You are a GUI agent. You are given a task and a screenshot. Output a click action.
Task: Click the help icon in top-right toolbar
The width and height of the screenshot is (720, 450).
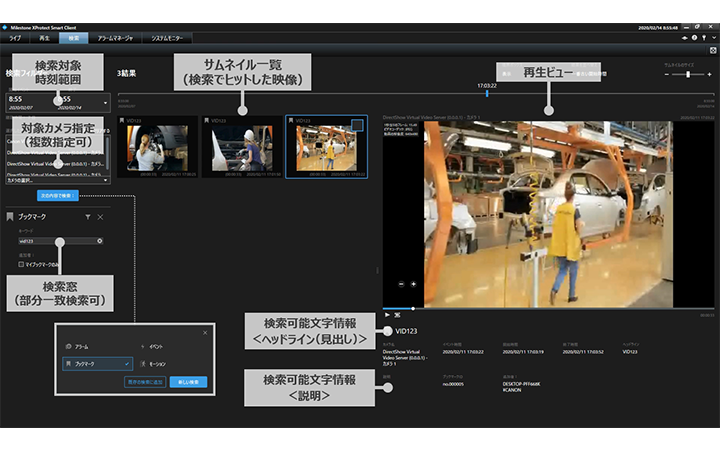(694, 37)
